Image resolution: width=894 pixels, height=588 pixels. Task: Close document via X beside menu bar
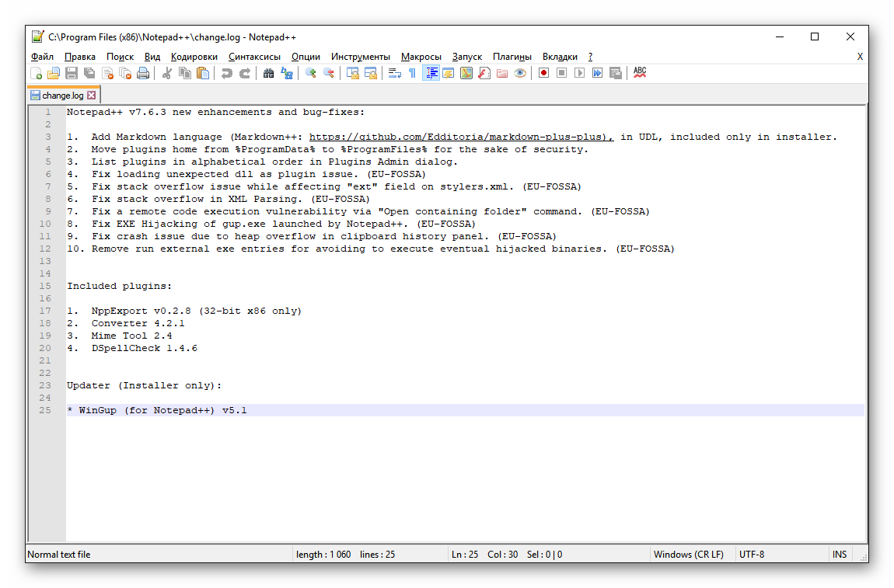tap(860, 57)
